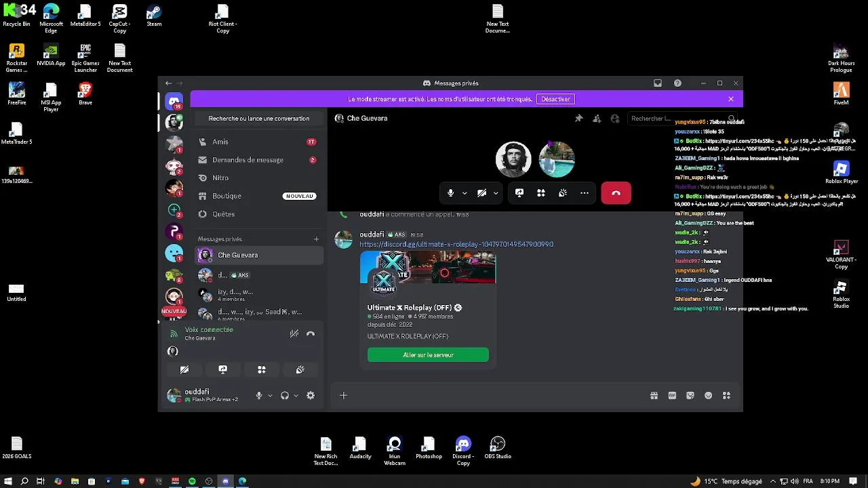The width and height of the screenshot is (868, 488).
Task: Open user settings gear
Action: pos(311,396)
